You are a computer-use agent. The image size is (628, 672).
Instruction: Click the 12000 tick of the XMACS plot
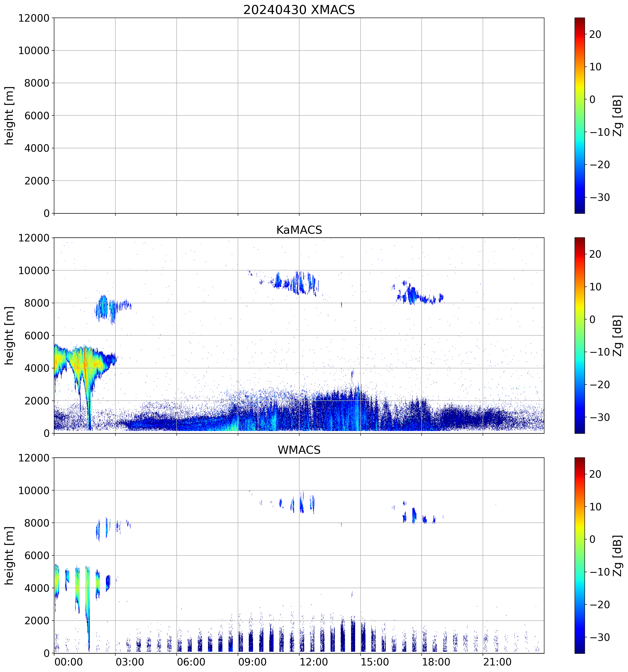(34, 18)
